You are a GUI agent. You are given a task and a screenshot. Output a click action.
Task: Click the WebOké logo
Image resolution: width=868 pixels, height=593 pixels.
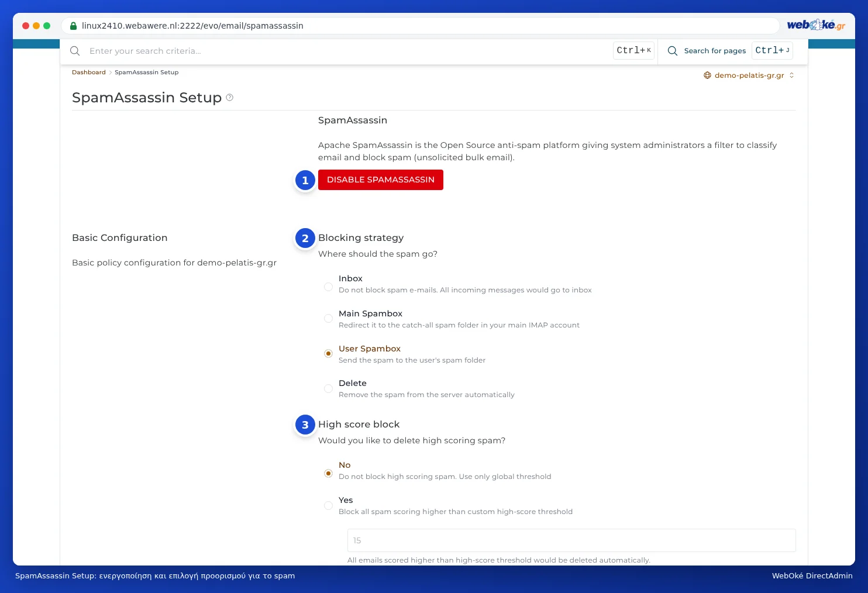(816, 25)
